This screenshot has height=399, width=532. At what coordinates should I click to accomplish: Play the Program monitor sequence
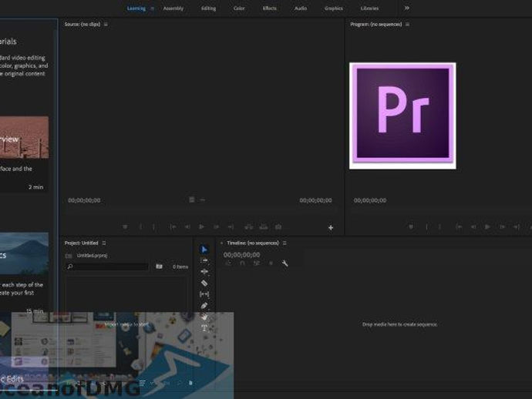(x=487, y=226)
